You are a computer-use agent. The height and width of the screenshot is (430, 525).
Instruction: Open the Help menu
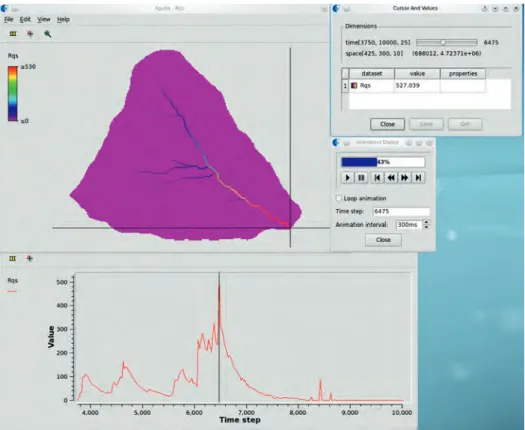coord(63,19)
